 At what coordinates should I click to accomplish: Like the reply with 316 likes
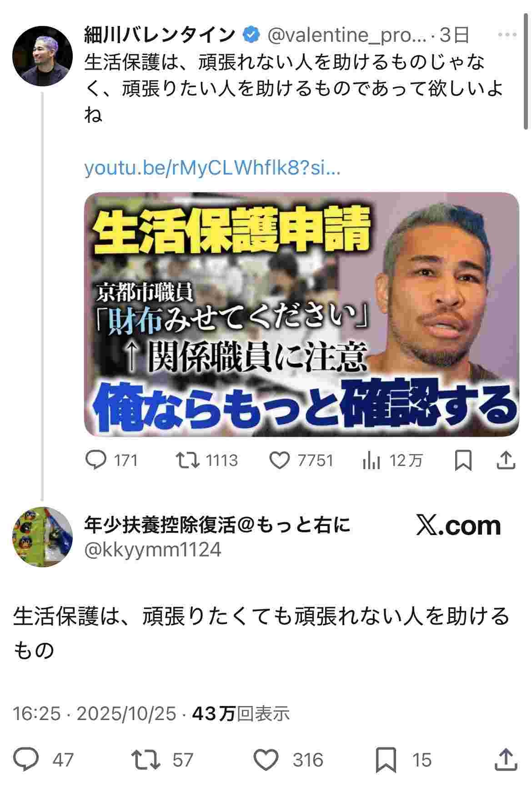point(266,760)
